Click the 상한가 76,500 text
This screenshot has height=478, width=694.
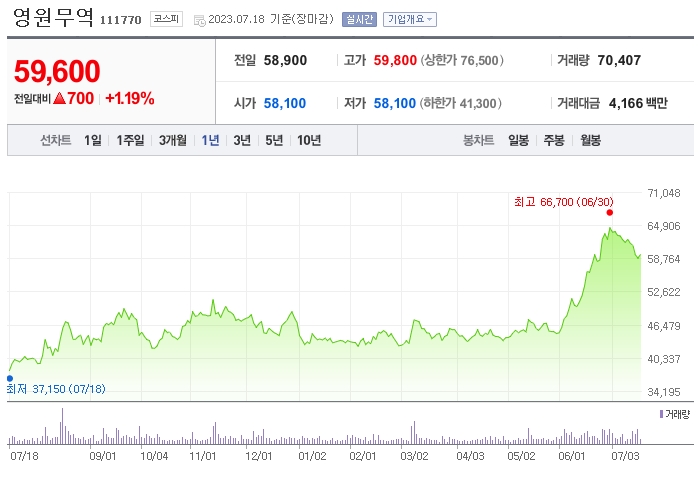pos(462,60)
